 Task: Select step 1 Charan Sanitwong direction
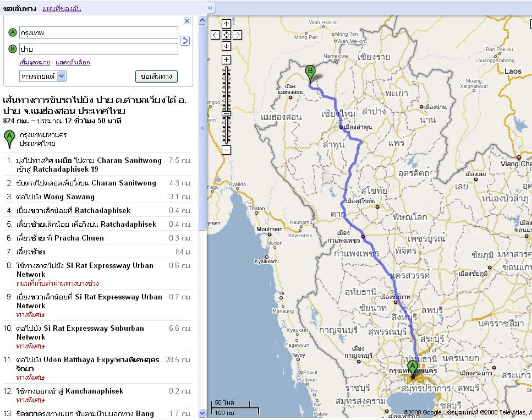point(98,165)
